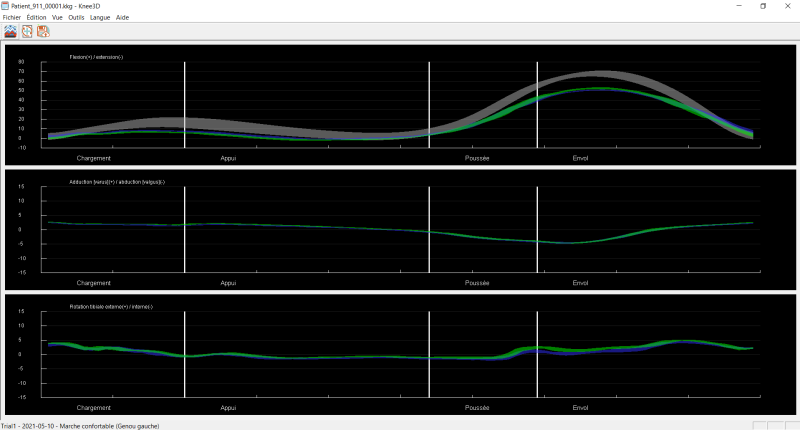The image size is (800, 430).
Task: Click the Adduction / abduction chart title
Action: coord(117,182)
